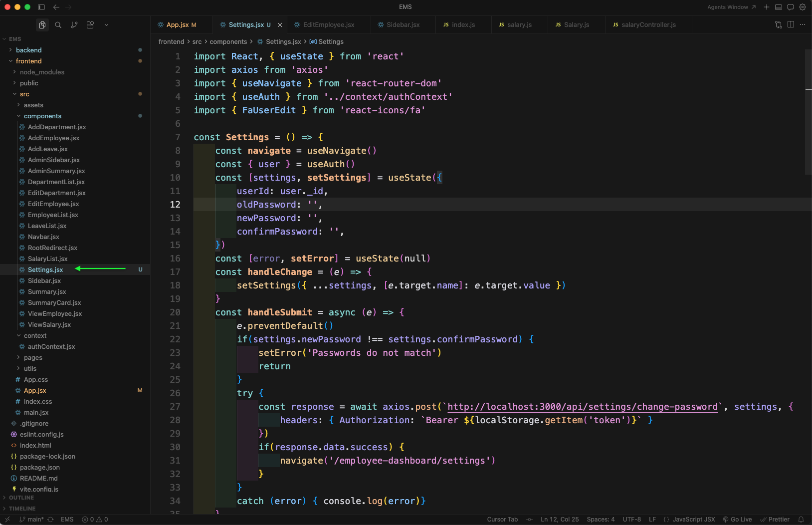Open the errors and warnings status
812x525 pixels.
(x=95, y=520)
